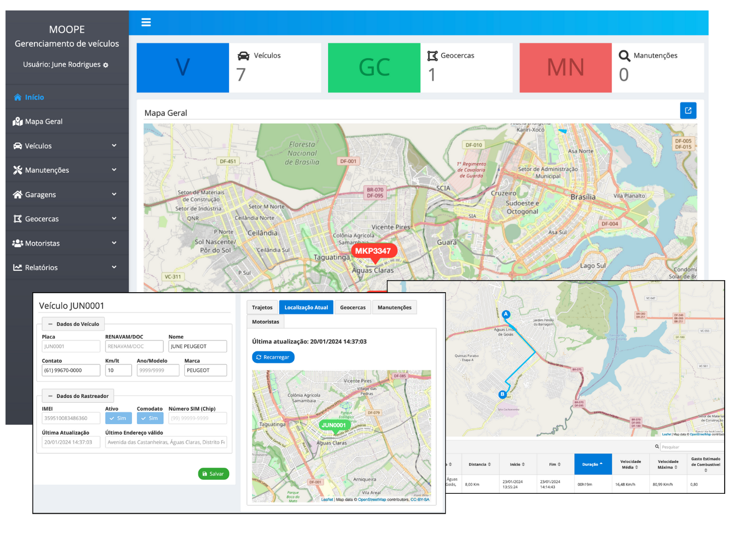
Task: Click route end marker B on trajectory map
Action: coord(502,394)
